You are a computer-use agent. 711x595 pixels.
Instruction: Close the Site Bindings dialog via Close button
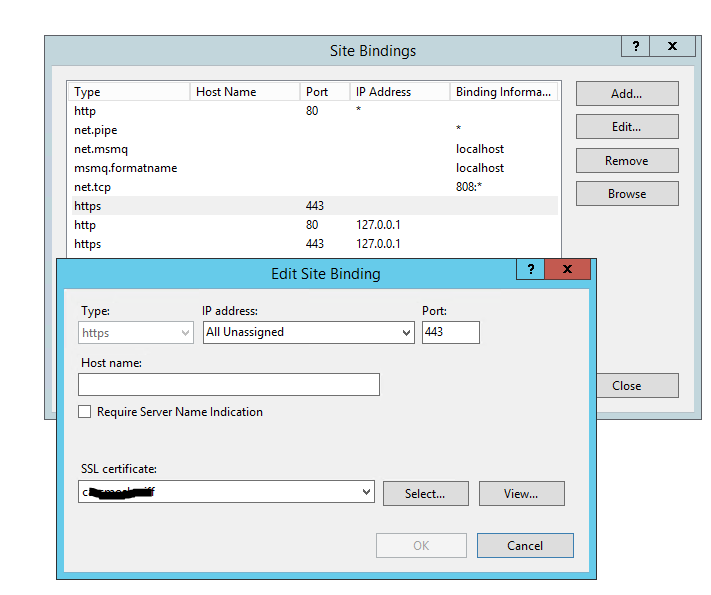[x=627, y=386]
